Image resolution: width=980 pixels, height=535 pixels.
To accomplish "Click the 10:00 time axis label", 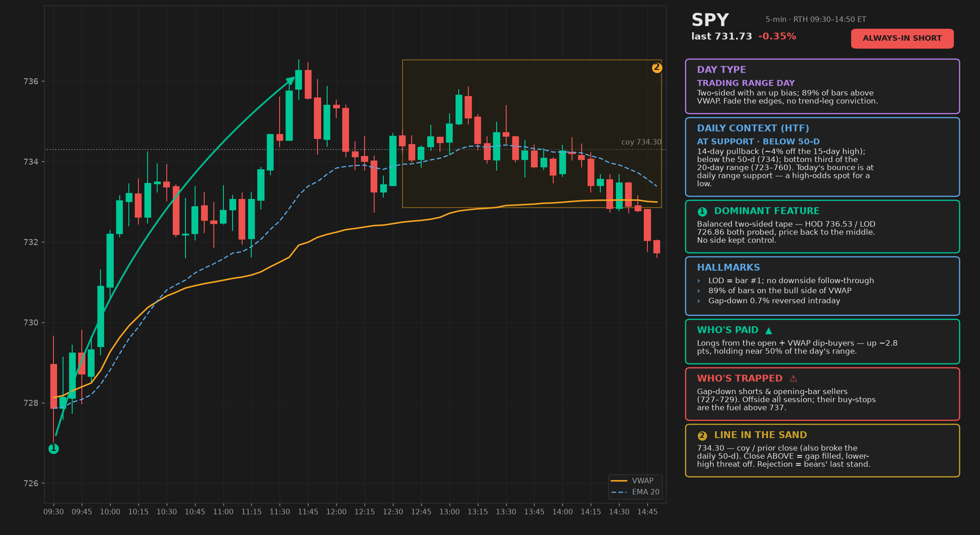I will point(110,512).
